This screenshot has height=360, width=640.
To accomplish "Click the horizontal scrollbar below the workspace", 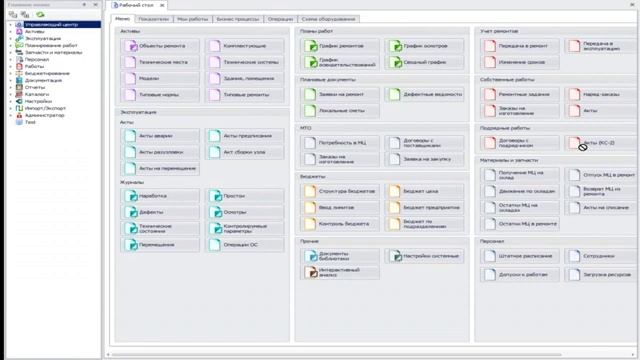I will click(337, 355).
